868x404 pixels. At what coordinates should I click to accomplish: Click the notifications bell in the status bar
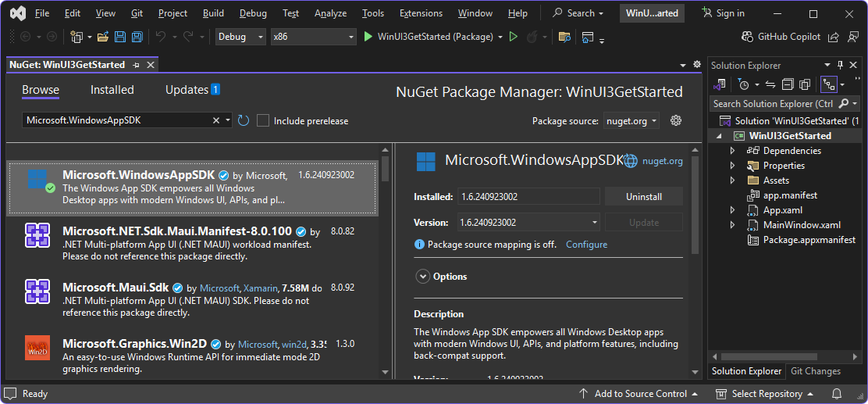click(x=837, y=394)
